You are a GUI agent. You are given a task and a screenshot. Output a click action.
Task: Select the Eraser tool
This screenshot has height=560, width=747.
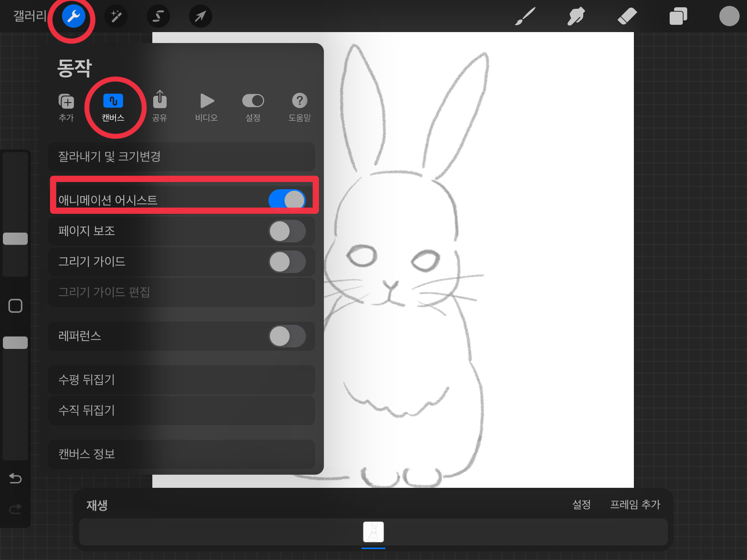[627, 16]
